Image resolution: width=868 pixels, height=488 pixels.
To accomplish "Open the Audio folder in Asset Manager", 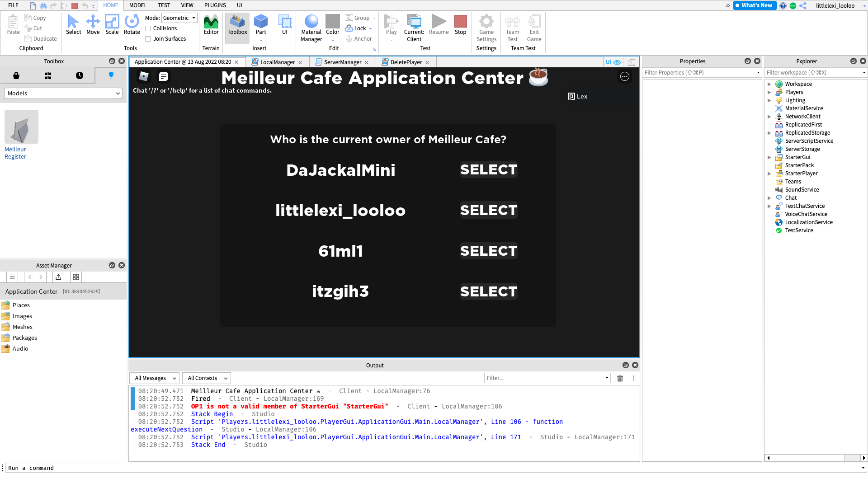I will click(20, 349).
